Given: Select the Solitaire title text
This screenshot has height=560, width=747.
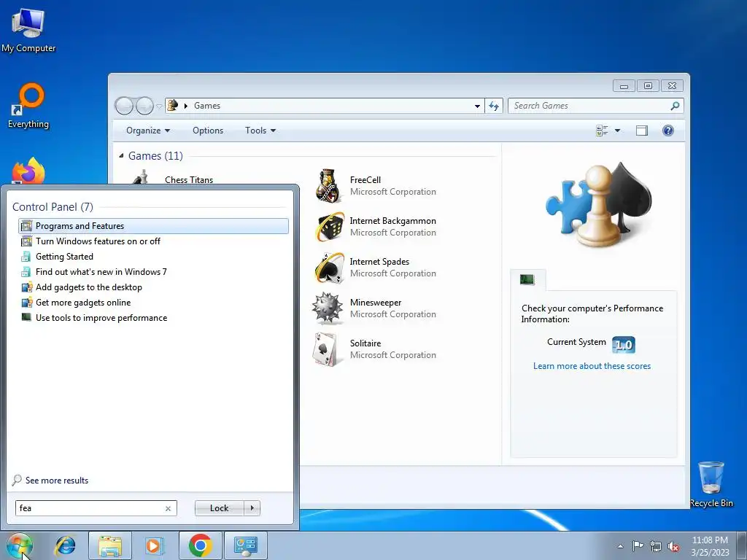Looking at the screenshot, I should [365, 343].
